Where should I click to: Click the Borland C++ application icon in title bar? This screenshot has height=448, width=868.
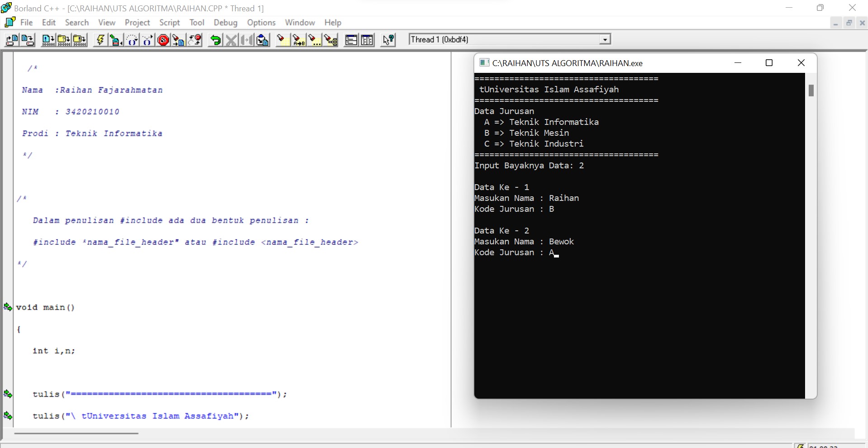pyautogui.click(x=6, y=8)
